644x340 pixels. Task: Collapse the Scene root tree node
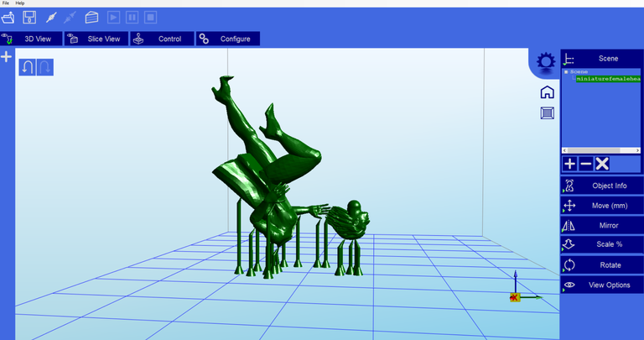[x=566, y=72]
